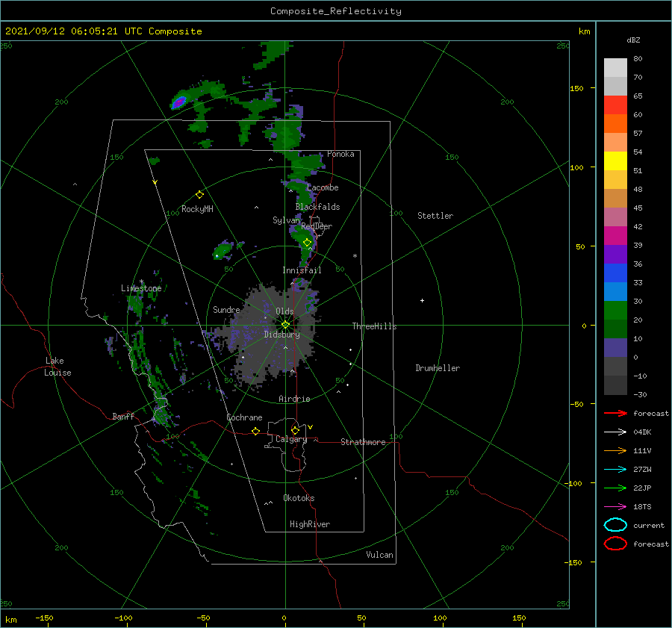
Task: Click the Okotoks town label
Action: pyautogui.click(x=299, y=498)
